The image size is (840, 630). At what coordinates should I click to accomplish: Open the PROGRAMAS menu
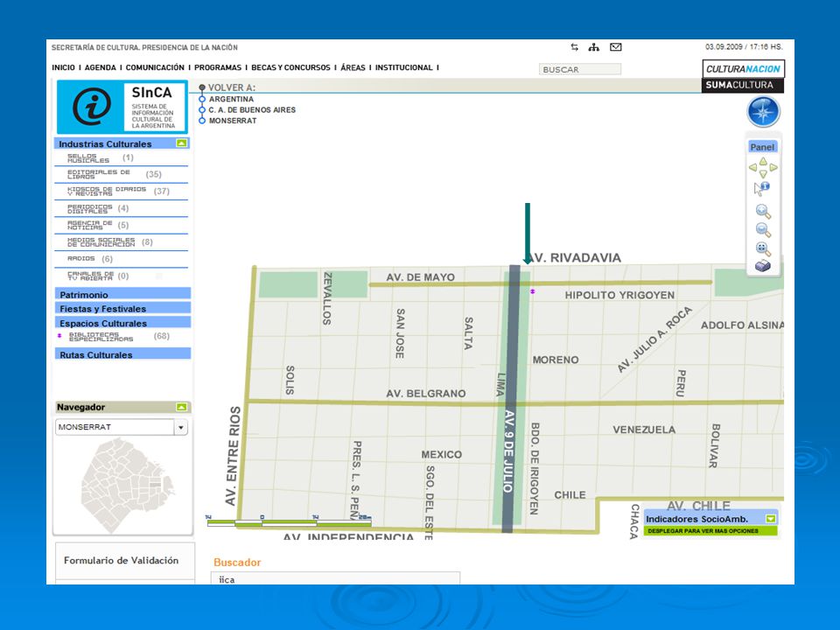218,67
